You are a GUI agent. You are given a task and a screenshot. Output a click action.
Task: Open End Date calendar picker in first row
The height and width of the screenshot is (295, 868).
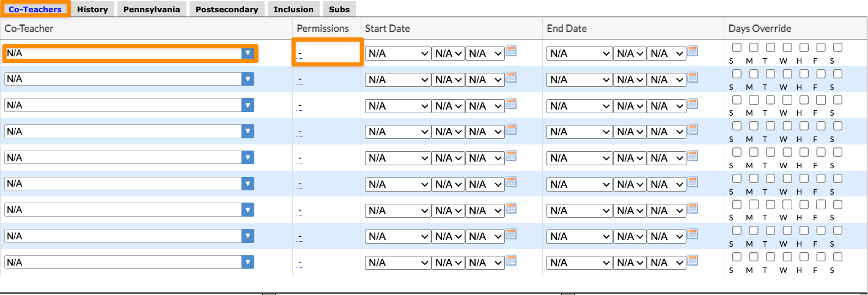(x=693, y=51)
